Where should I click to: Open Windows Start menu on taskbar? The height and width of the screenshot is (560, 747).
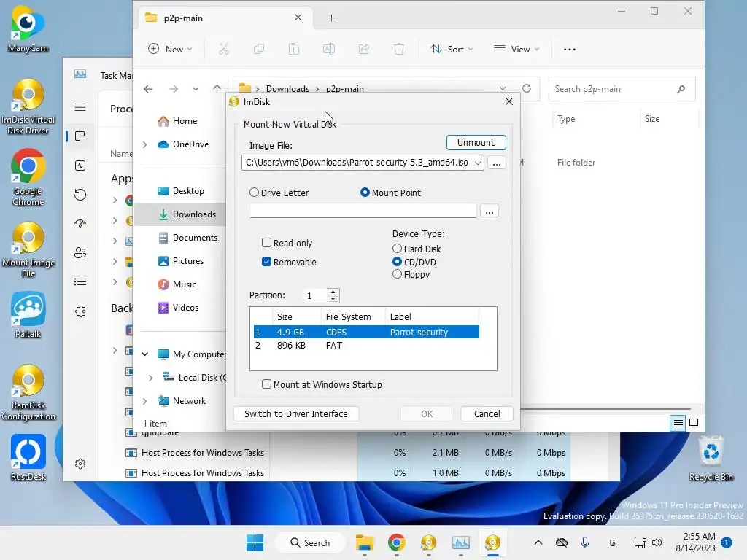click(x=255, y=542)
